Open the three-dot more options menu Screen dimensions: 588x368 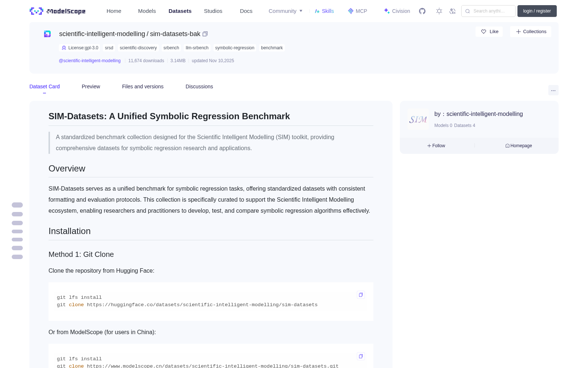(x=553, y=90)
